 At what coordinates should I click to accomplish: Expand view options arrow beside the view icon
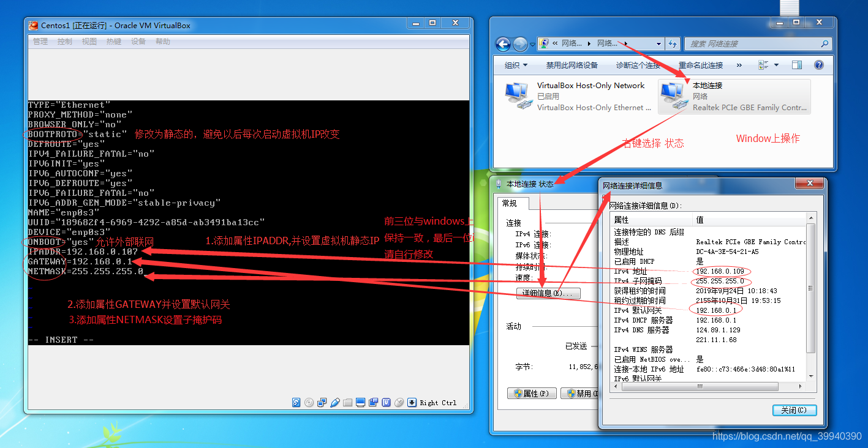[x=776, y=65]
